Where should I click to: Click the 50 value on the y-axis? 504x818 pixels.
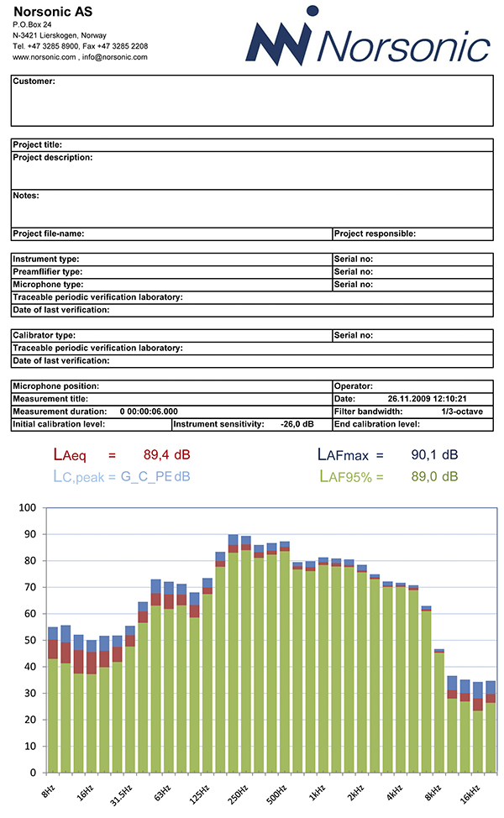tap(30, 640)
